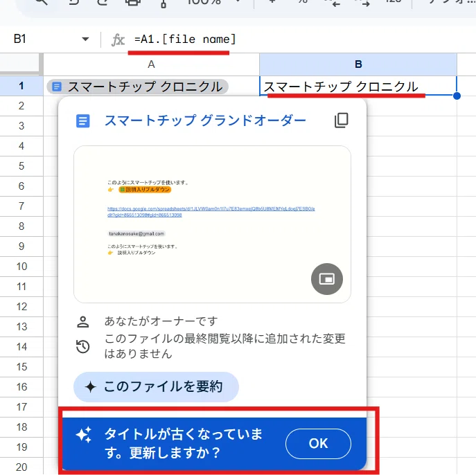Click the docs.google.com URL in preview
Screen dimensions: 476x475
click(x=211, y=212)
